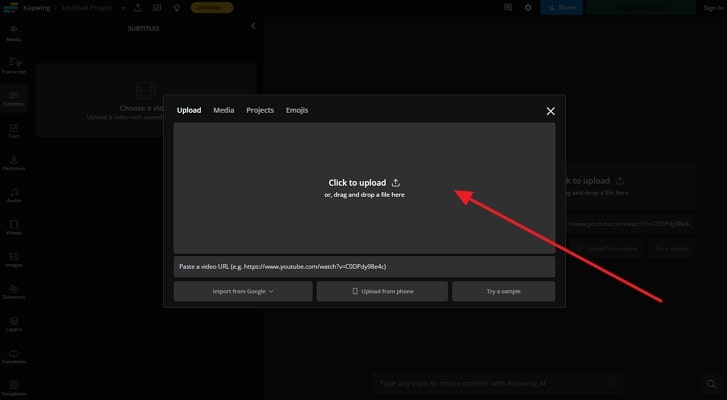This screenshot has width=727, height=400.
Task: Click the Try a sample button in the dialog
Action: pos(504,292)
